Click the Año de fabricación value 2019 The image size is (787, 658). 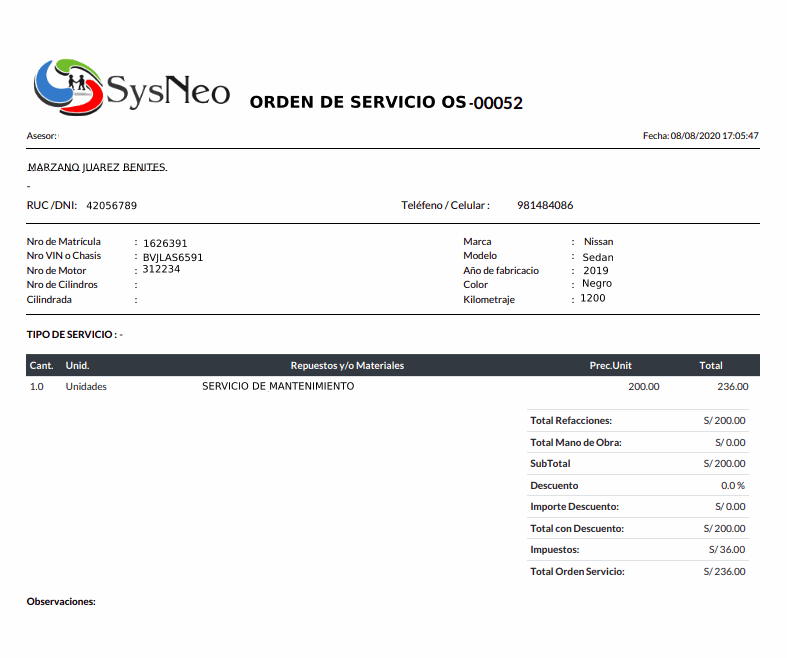coord(596,270)
